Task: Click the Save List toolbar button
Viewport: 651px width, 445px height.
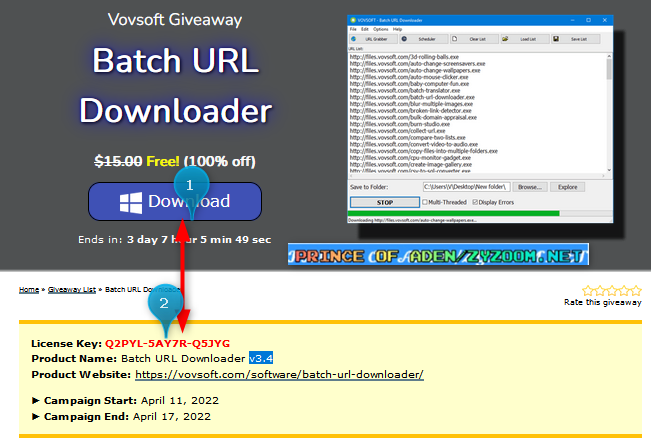Action: (576, 39)
